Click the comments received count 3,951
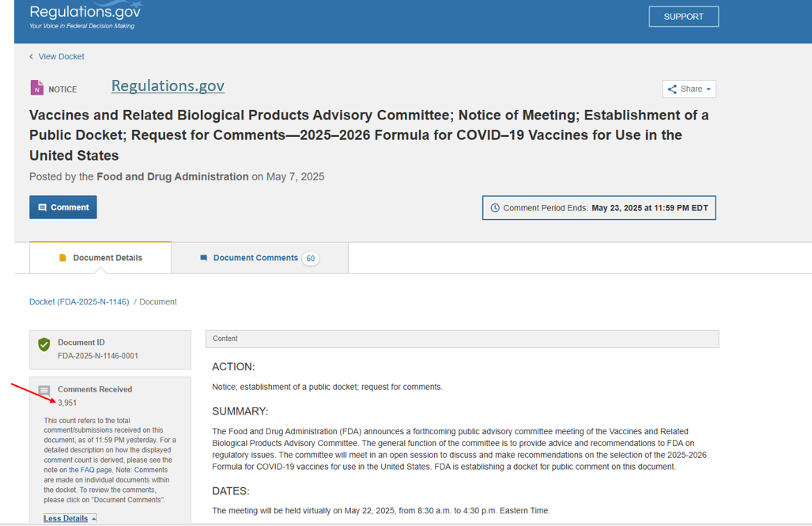Viewport: 812px width, 526px height. point(67,403)
